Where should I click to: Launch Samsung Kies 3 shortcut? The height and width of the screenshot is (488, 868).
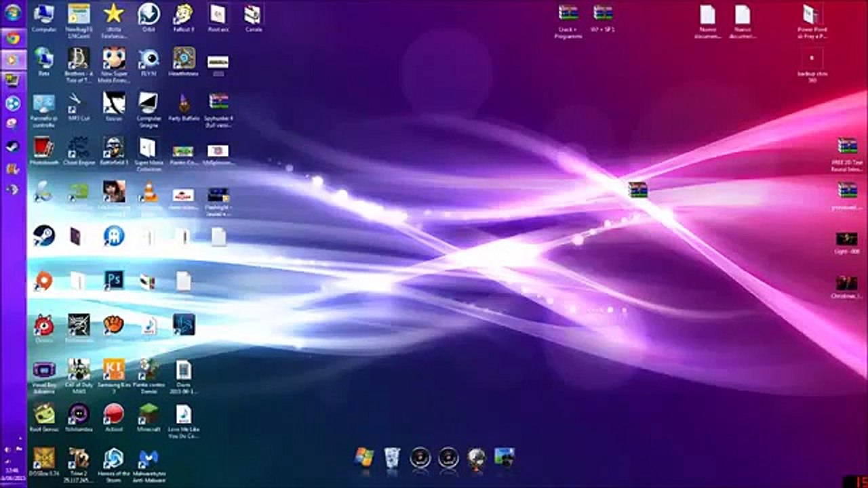[114, 375]
